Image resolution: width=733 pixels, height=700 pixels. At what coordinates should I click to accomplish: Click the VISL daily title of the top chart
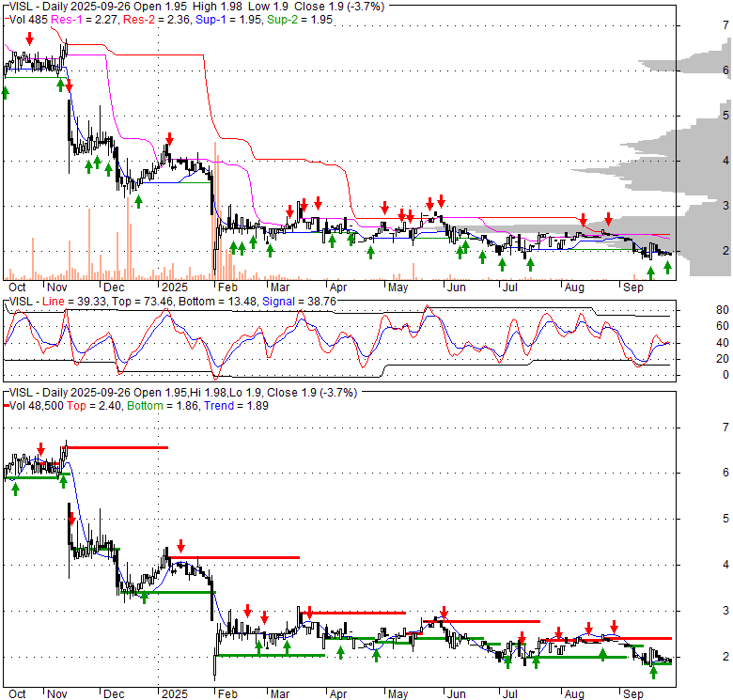coord(196,7)
